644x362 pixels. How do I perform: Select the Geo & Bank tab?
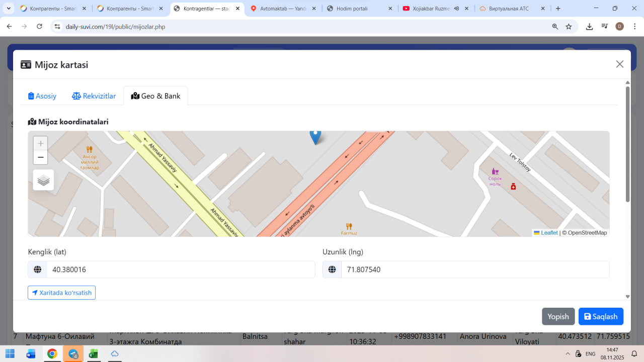click(155, 96)
